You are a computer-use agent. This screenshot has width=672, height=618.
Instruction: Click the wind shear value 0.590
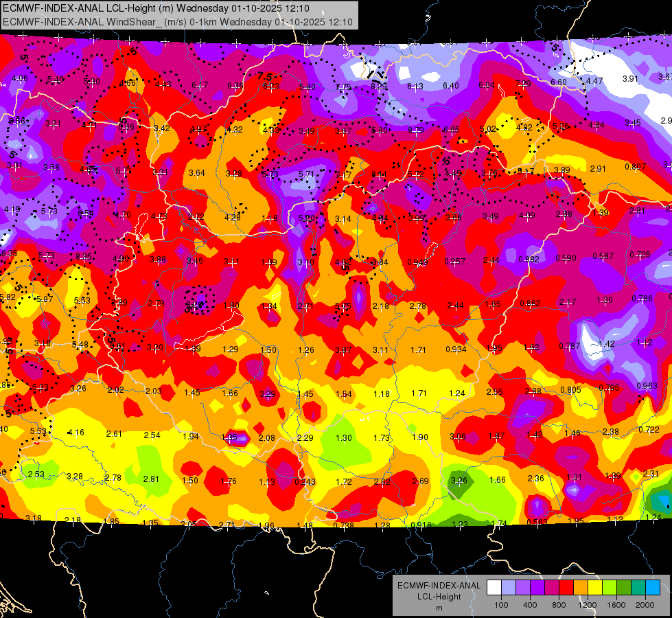pyautogui.click(x=566, y=258)
